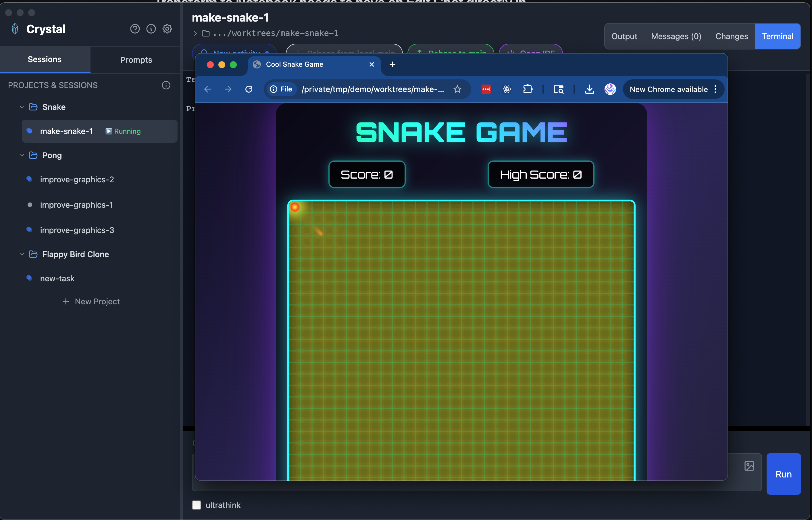Viewport: 812px width, 520px height.
Task: Collapse the Snake project folder
Action: click(x=22, y=107)
